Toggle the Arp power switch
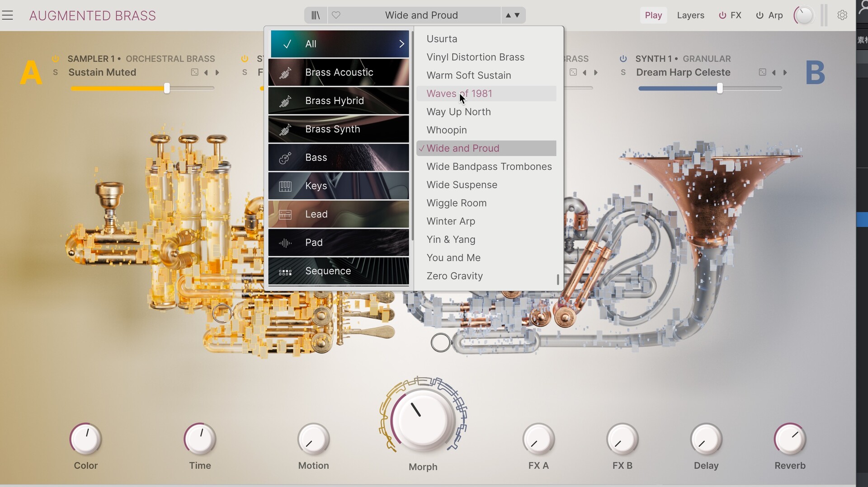The width and height of the screenshot is (868, 487). tap(759, 15)
